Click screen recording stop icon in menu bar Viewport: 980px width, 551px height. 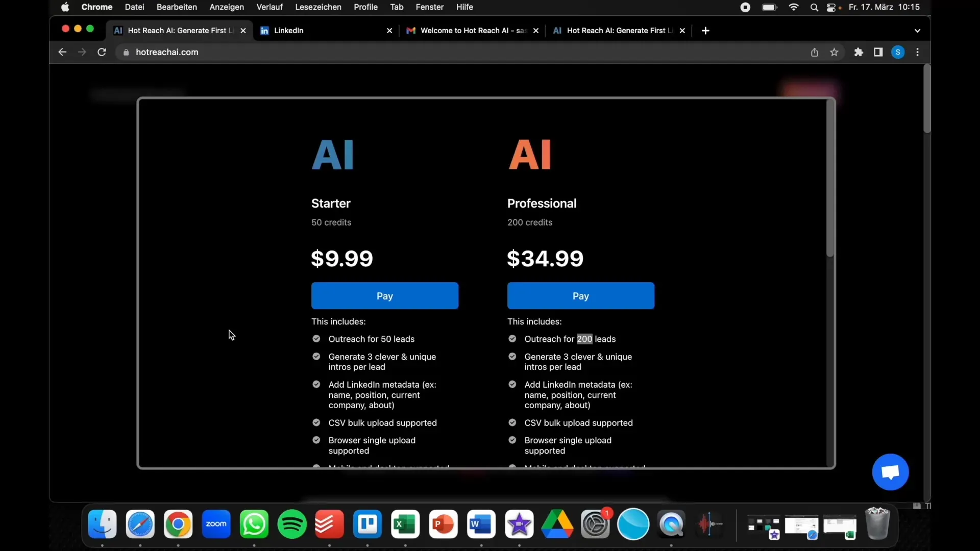point(745,7)
